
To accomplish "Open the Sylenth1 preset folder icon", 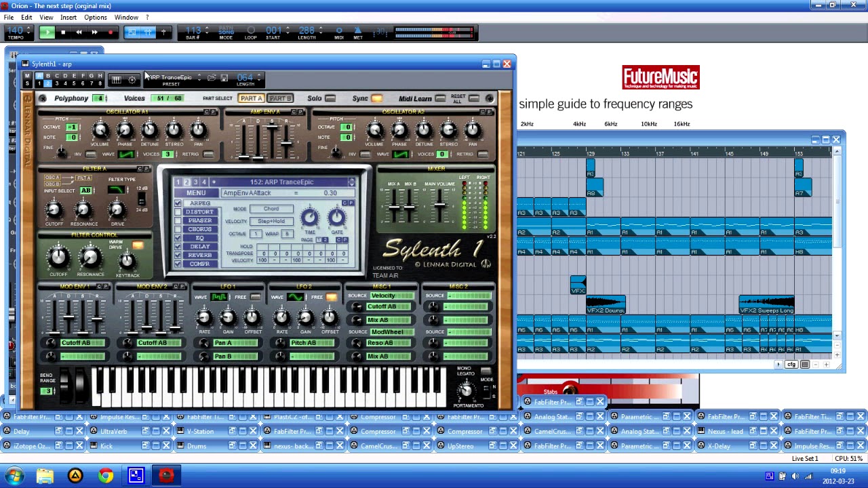I will pos(211,79).
